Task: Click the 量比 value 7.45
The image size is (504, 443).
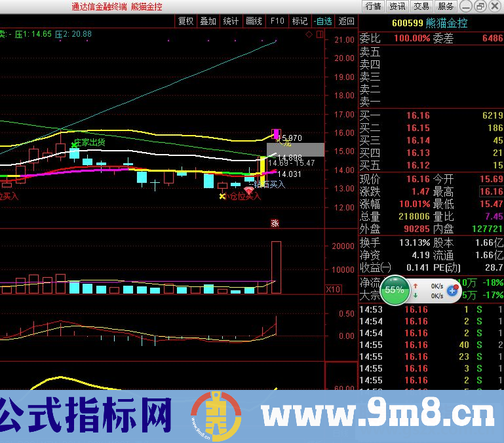Action: [494, 216]
